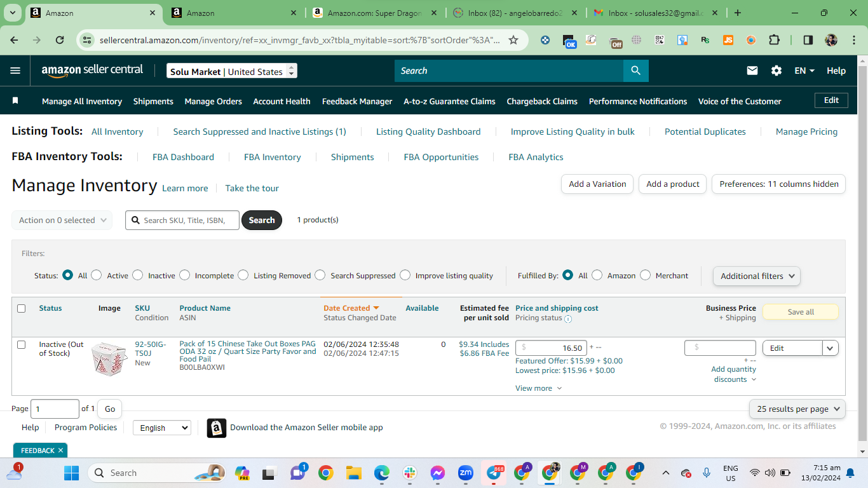The width and height of the screenshot is (868, 488).
Task: Open Search Suppressed and Inactive Listings link
Action: [x=260, y=132]
